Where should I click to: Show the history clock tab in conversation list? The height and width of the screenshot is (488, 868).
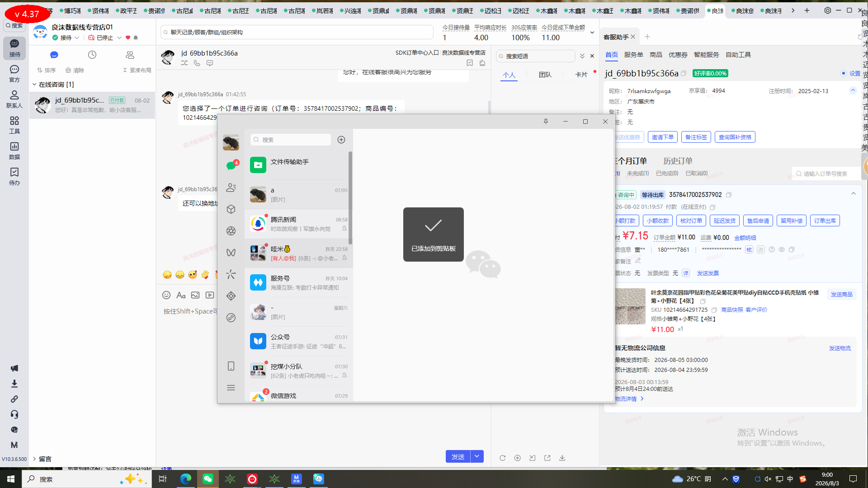click(92, 55)
